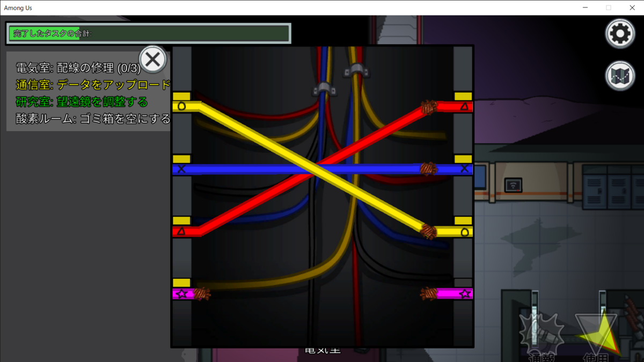Click the right yellow circle wire terminal
644x362 pixels.
pyautogui.click(x=455, y=232)
